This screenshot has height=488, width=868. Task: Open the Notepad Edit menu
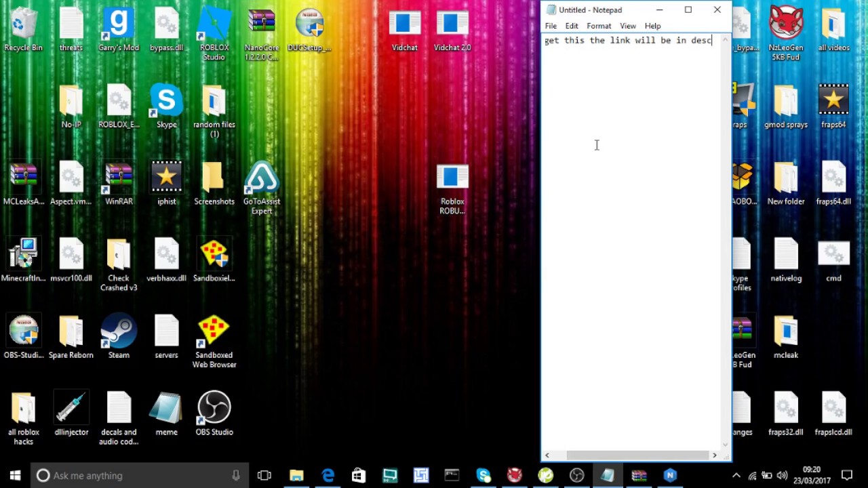(572, 26)
